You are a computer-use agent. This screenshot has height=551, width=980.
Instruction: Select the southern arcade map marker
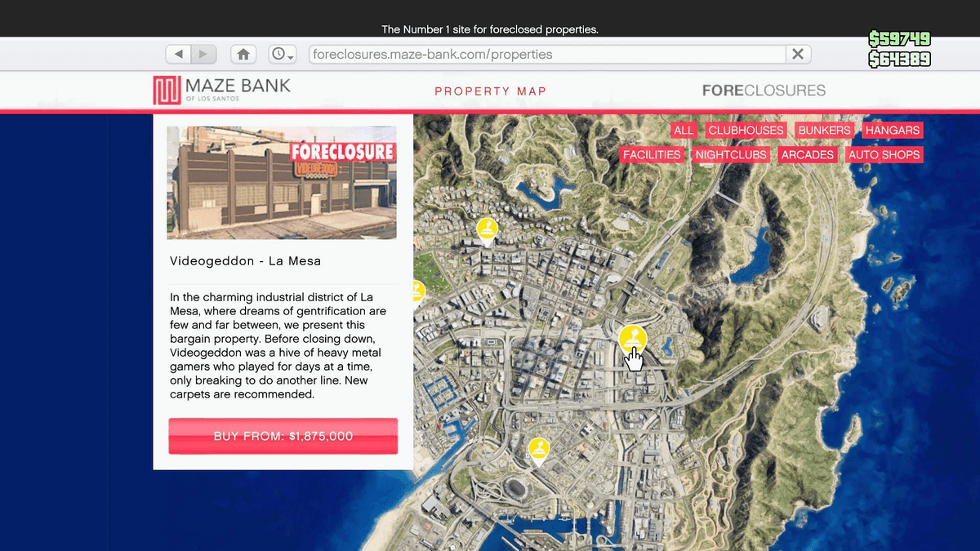538,446
